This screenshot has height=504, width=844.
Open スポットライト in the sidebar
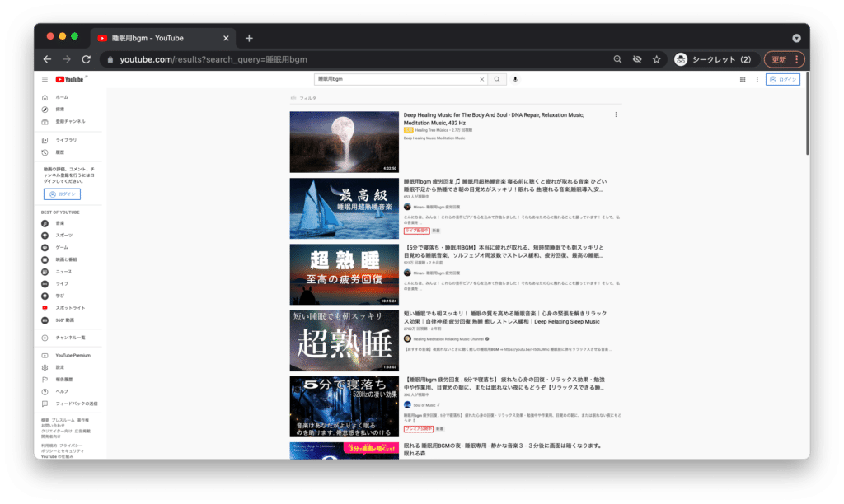tap(70, 308)
